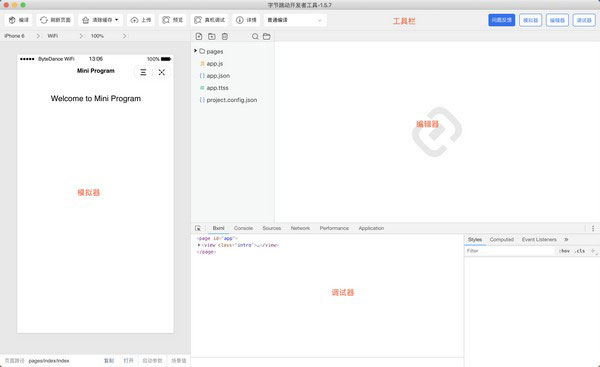Image resolution: width=600 pixels, height=367 pixels.
Task: Open the 普通编译 compile mode dropdown
Action: point(295,20)
